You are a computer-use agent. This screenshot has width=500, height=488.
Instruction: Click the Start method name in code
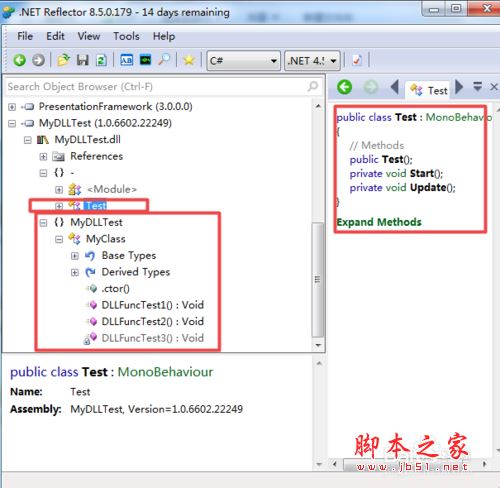(422, 173)
